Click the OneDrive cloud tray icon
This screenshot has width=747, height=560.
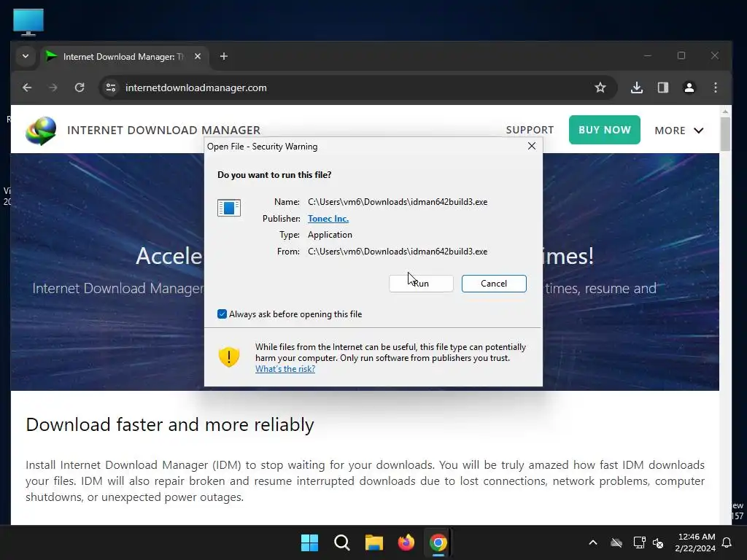616,542
